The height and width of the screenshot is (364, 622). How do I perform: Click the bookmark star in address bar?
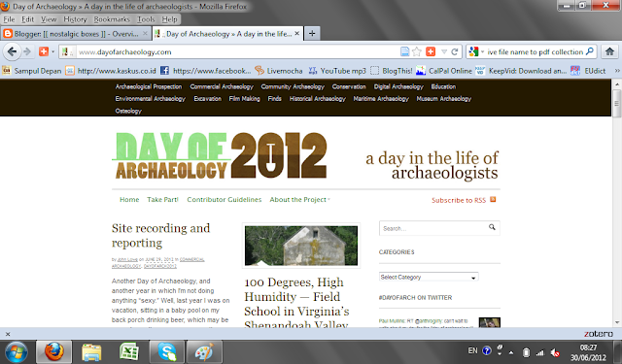point(417,51)
